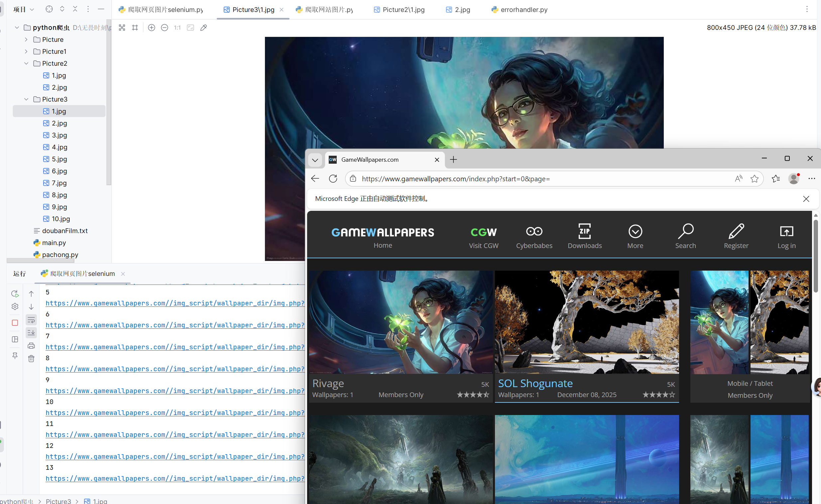The image size is (821, 504).
Task: Add page to favorites with star icon
Action: (754, 179)
